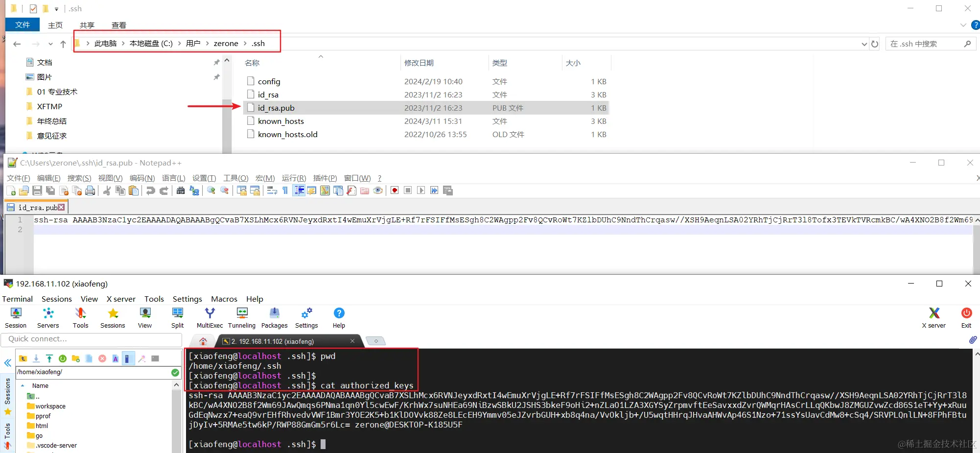Viewport: 980px width, 453px height.
Task: Open the Macros menu in MobaXterm
Action: (x=224, y=299)
